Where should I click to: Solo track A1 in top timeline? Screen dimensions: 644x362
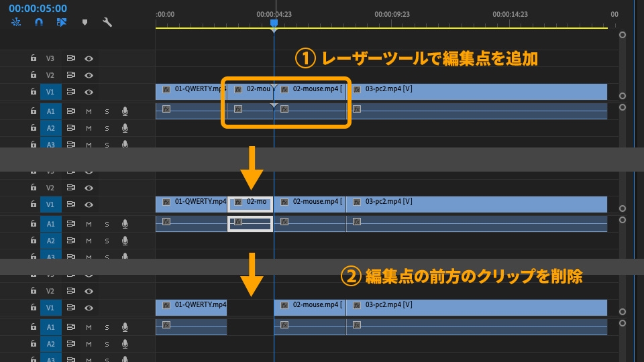click(107, 112)
